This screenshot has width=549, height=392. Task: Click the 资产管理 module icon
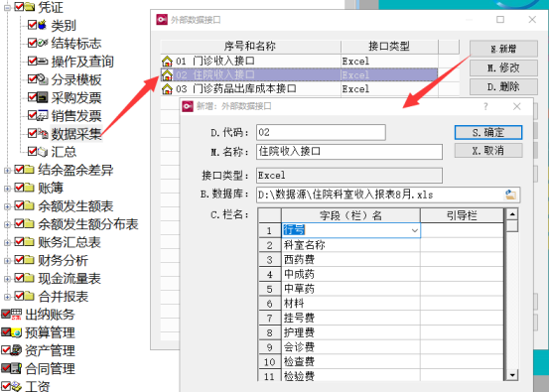pos(17,350)
